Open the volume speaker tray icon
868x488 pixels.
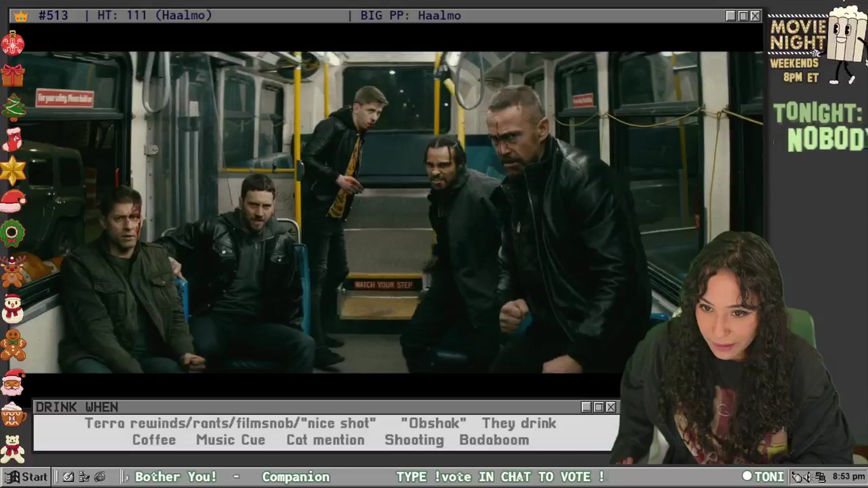(808, 477)
